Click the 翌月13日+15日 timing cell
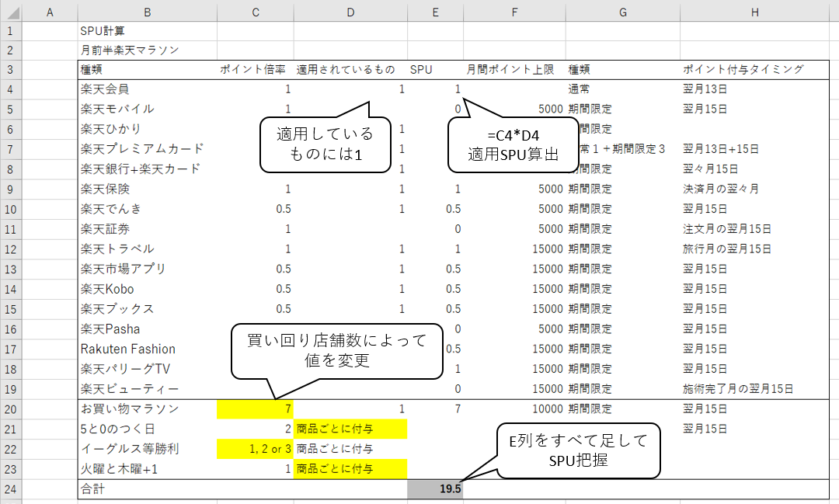 tap(754, 149)
